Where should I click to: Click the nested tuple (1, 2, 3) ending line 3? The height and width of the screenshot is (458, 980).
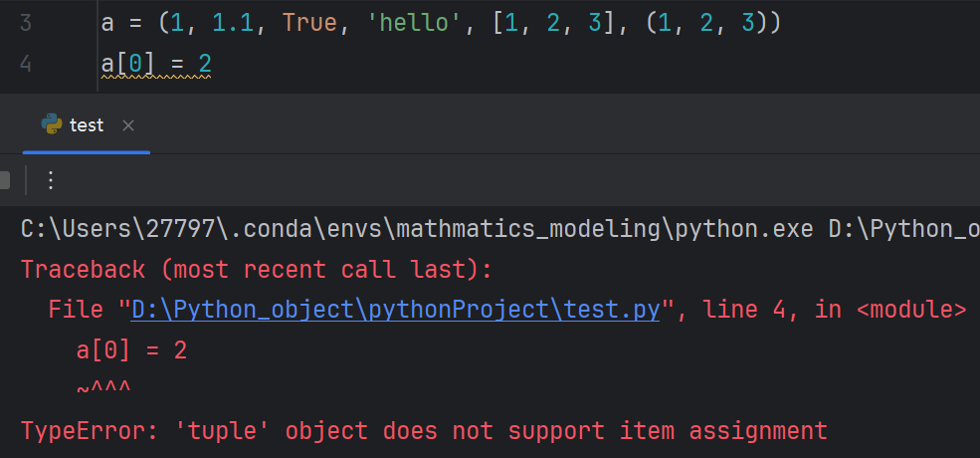coord(706,24)
